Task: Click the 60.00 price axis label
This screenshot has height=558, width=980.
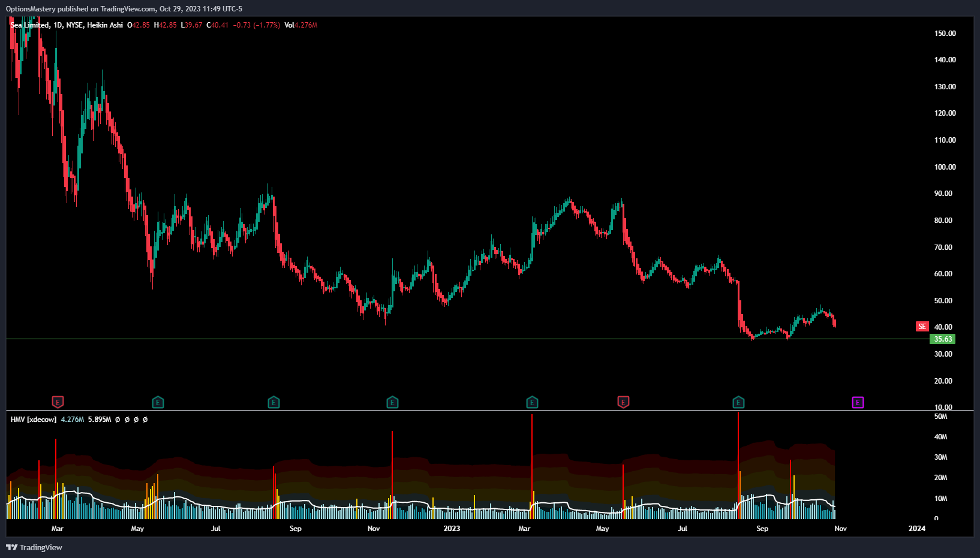Action: coord(943,274)
